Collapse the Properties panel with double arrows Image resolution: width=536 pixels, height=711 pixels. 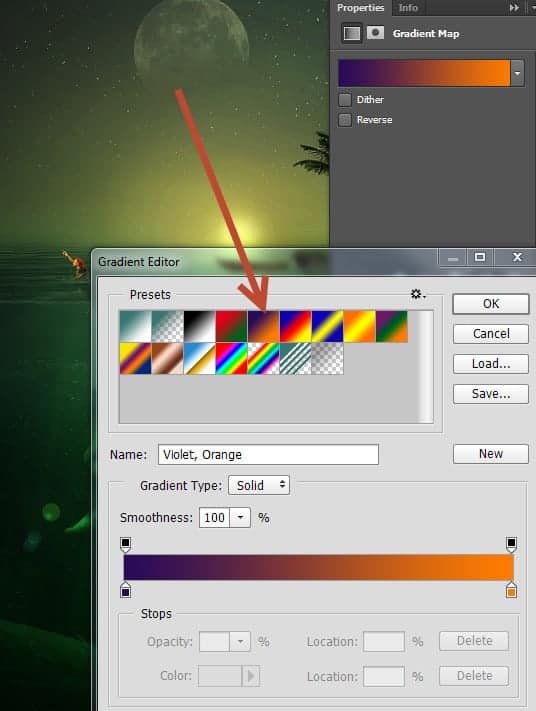514,8
